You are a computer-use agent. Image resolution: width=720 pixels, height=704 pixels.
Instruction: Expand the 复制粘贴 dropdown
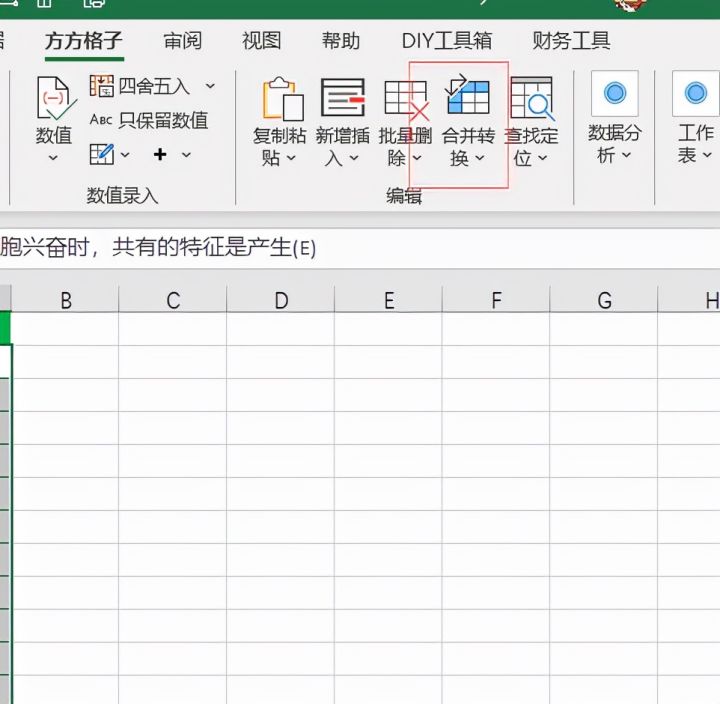pos(291,158)
